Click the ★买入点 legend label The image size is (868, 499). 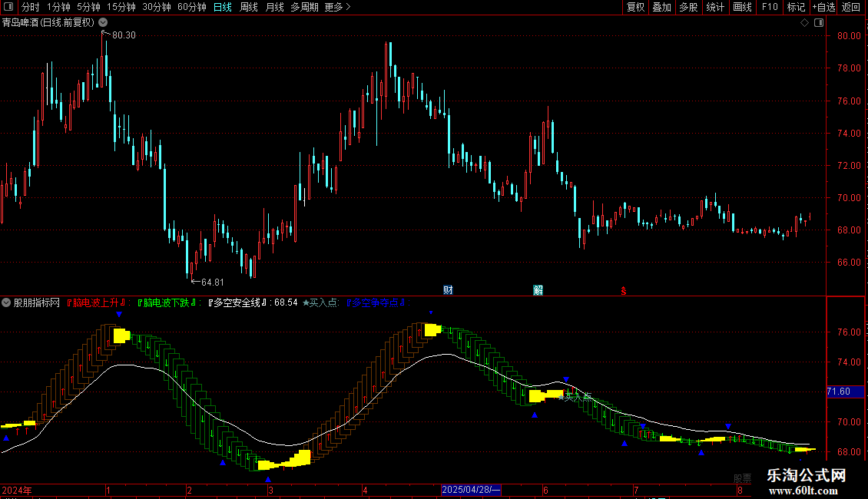(320, 302)
